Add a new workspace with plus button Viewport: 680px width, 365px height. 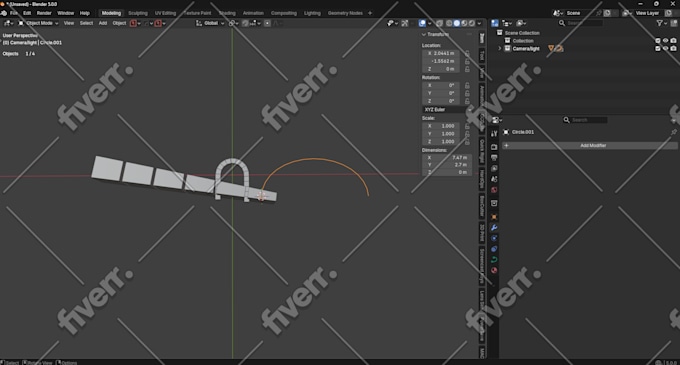click(370, 13)
